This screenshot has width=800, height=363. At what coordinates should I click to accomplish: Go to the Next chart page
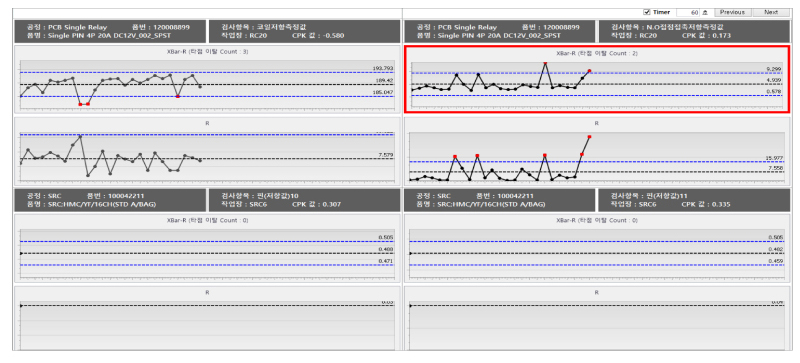771,12
